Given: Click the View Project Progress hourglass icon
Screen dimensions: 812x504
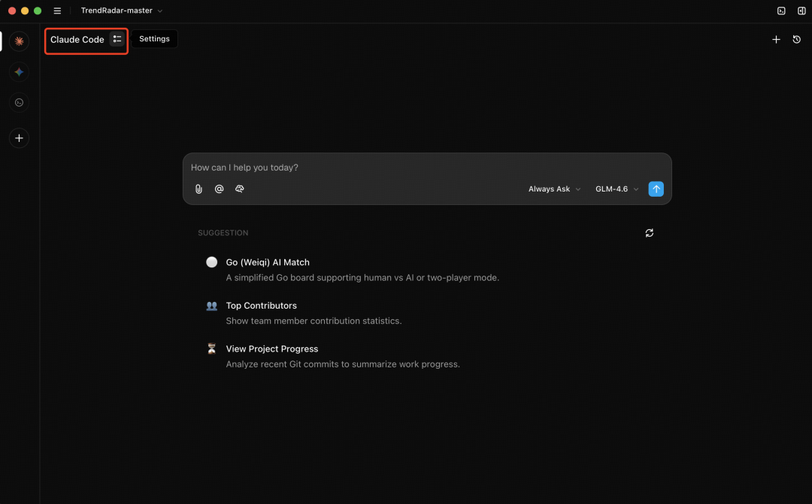Looking at the screenshot, I should [x=212, y=349].
